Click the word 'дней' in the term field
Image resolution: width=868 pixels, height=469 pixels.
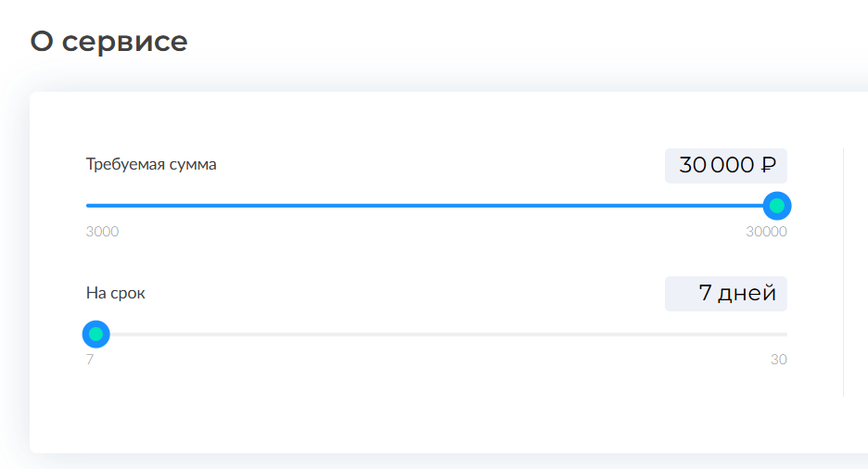point(747,294)
